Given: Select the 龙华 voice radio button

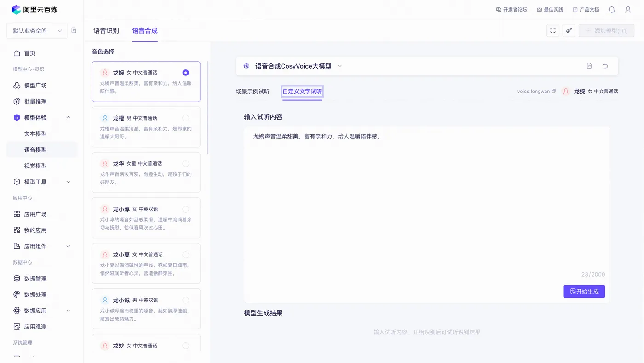Looking at the screenshot, I should coord(185,164).
